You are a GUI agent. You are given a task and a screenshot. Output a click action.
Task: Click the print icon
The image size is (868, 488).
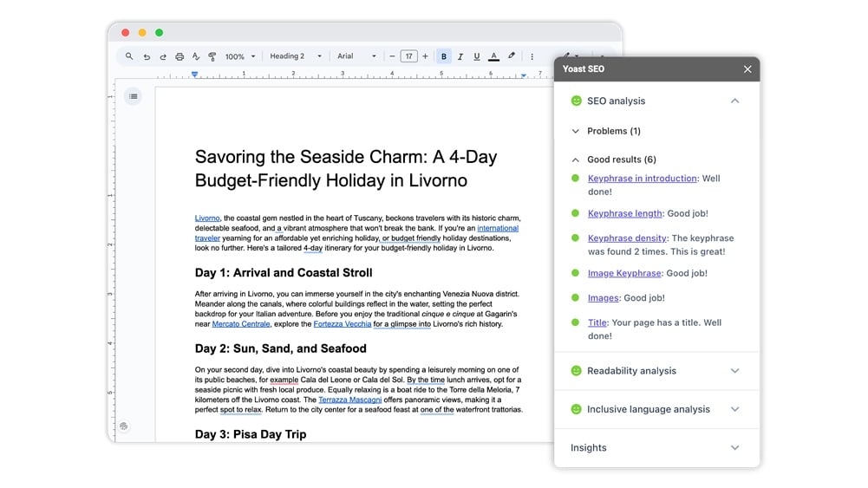179,56
